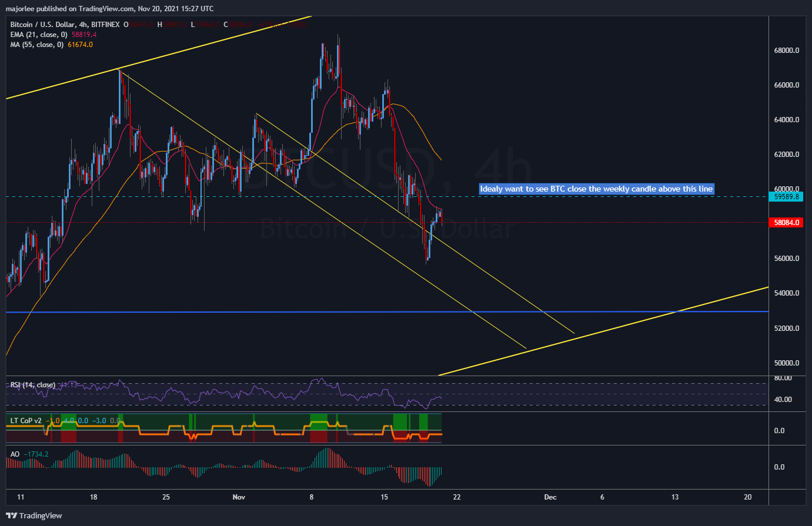812x526 pixels.
Task: Click the 52000.0 price axis label
Action: click(x=787, y=329)
